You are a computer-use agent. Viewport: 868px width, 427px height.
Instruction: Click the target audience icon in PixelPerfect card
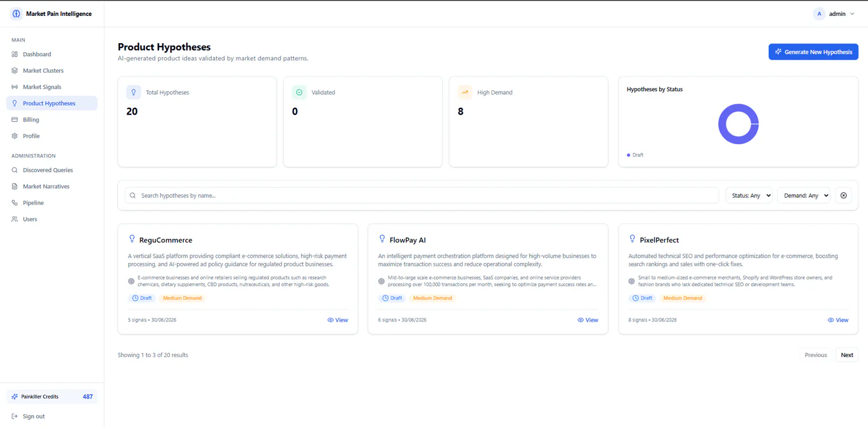point(631,281)
